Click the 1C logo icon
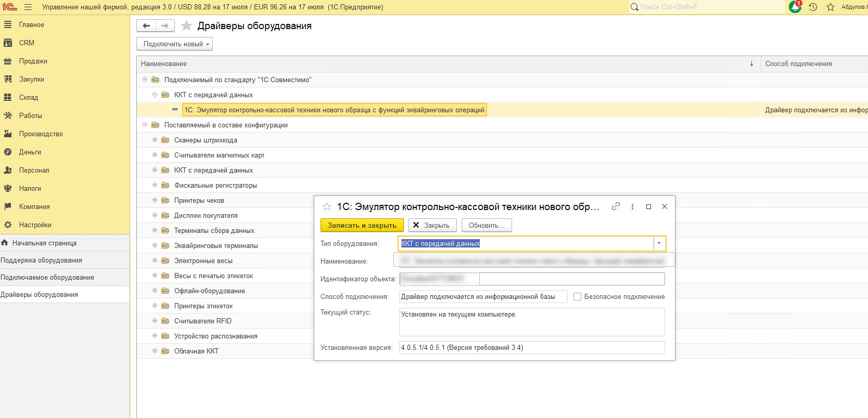The width and height of the screenshot is (868, 418). pos(9,7)
